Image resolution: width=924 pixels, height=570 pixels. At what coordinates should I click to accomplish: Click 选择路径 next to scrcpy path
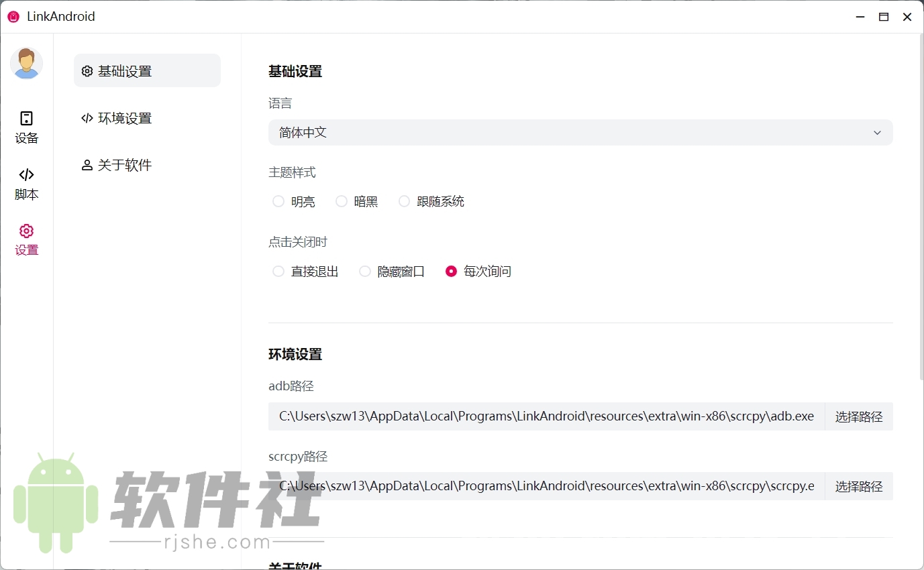click(858, 486)
